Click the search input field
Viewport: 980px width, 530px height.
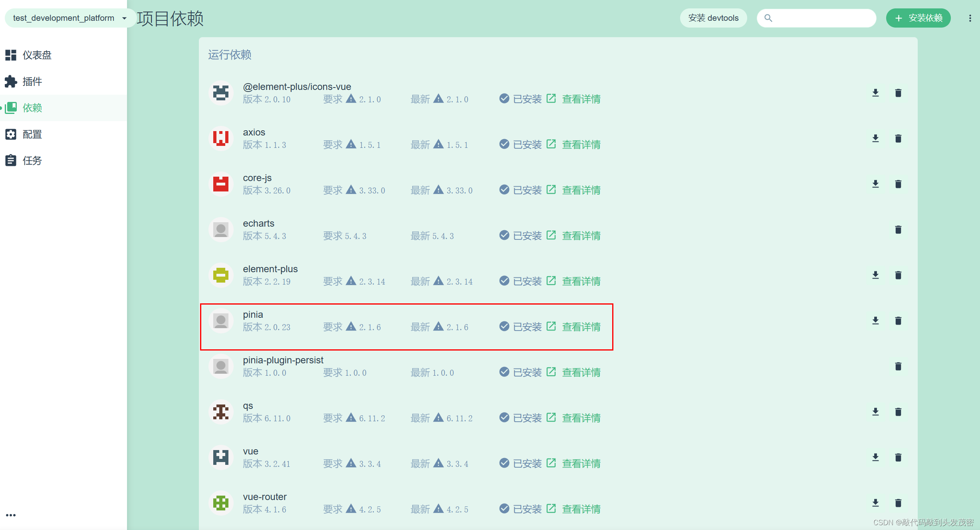(x=816, y=18)
